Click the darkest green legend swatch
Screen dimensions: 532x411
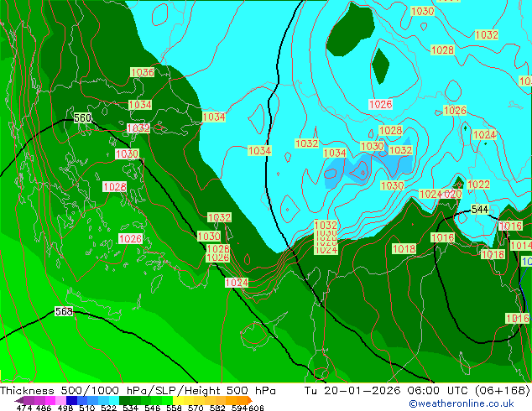click(124, 400)
